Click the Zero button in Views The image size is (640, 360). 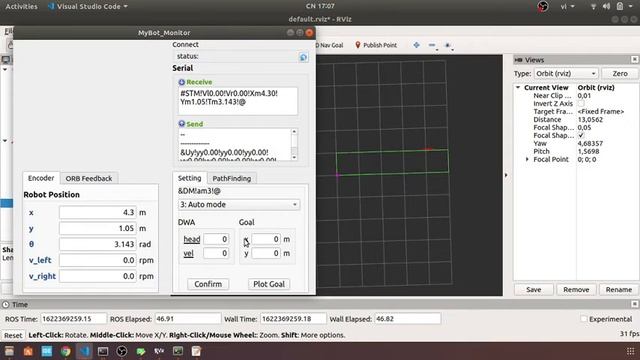pyautogui.click(x=620, y=73)
